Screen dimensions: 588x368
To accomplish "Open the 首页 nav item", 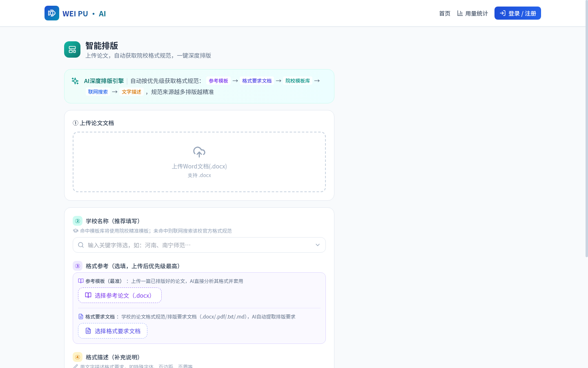I will pyautogui.click(x=445, y=13).
